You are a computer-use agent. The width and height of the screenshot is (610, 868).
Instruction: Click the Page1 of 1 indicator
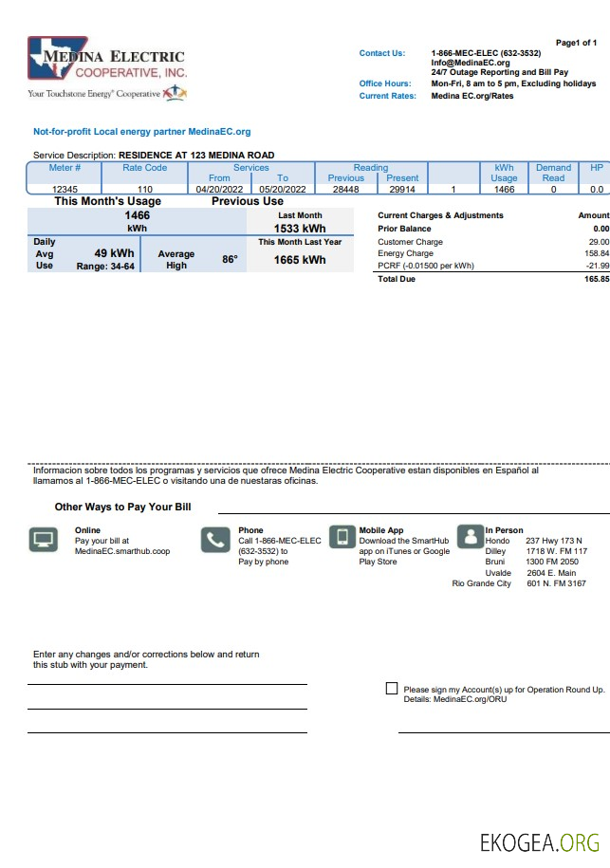tap(576, 43)
